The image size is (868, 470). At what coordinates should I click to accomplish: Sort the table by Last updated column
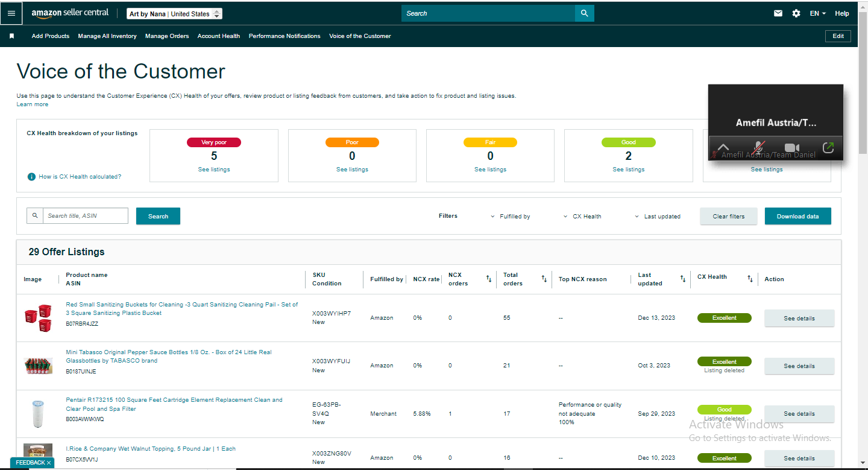683,279
